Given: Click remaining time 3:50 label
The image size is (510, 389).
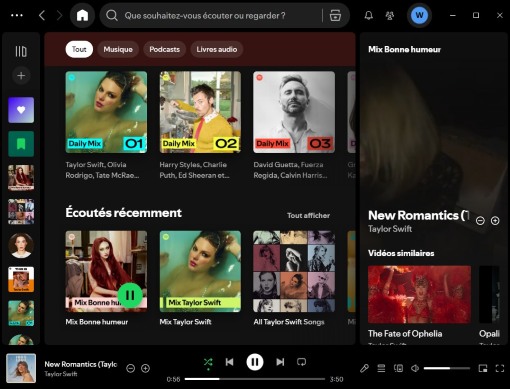Looking at the screenshot, I should tap(336, 379).
